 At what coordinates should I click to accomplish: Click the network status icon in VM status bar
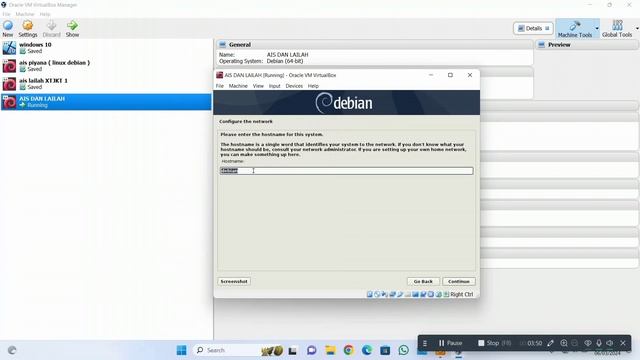(392, 294)
